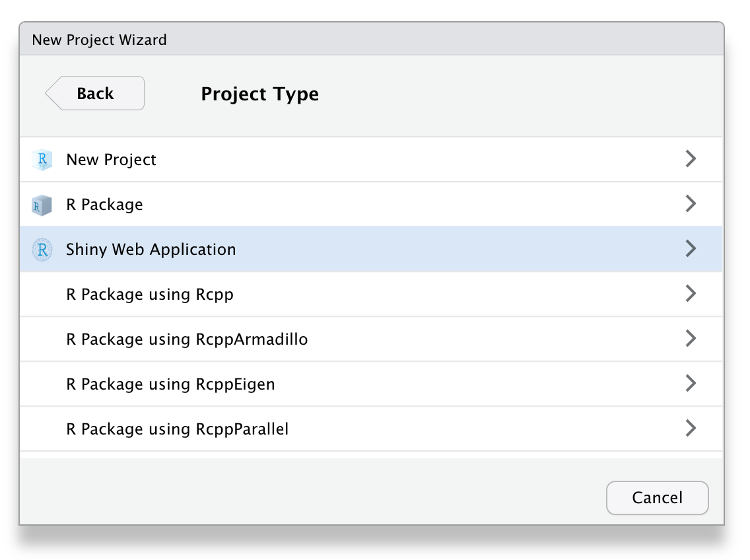
Task: Expand the Shiny Web Application chevron arrow
Action: 691,249
